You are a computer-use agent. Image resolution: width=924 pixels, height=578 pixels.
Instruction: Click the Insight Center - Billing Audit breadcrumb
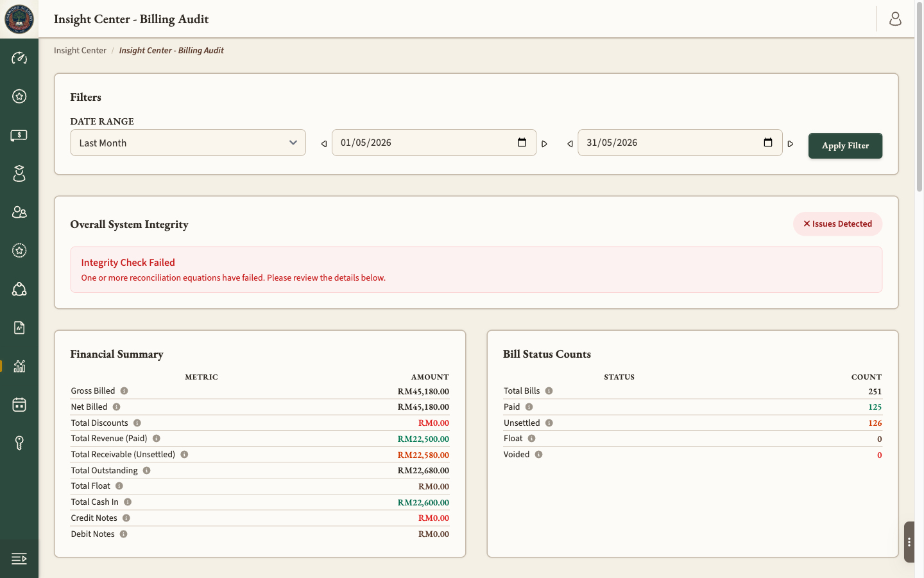(171, 51)
